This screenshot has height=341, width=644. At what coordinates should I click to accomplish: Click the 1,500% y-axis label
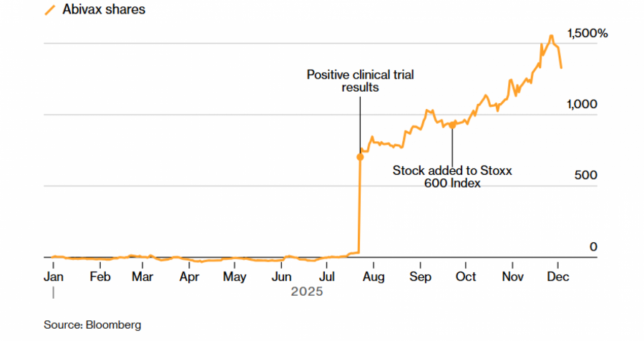(586, 33)
